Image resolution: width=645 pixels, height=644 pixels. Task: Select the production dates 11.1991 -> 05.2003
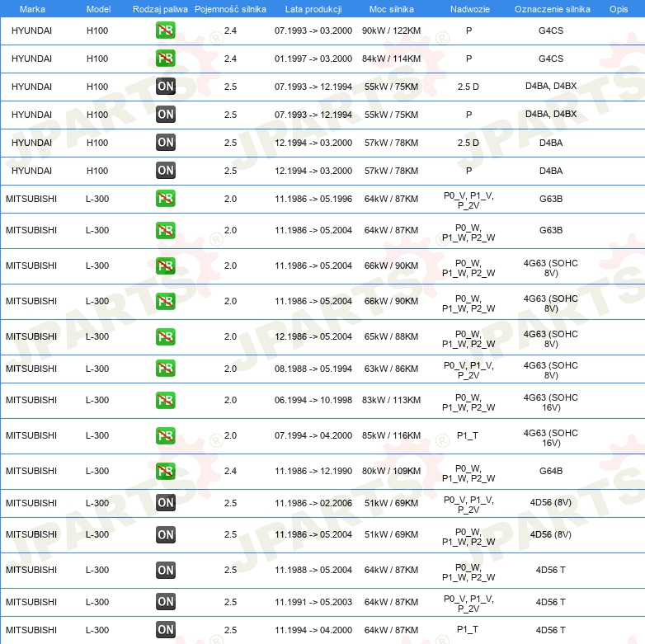313,602
